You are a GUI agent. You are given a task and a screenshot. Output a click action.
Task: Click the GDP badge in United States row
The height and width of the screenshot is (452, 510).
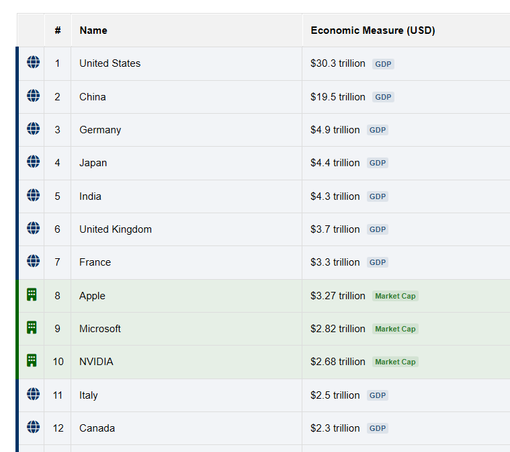click(383, 64)
